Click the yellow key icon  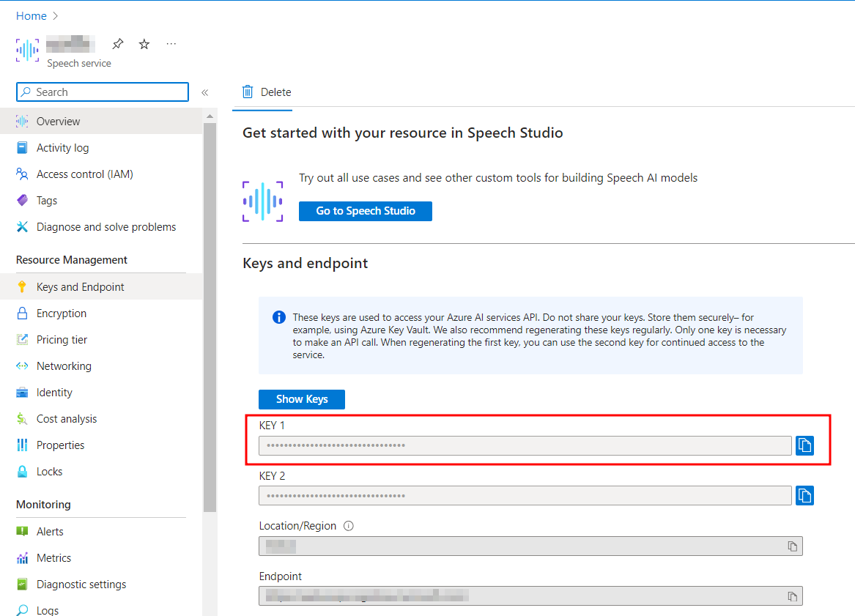[22, 286]
